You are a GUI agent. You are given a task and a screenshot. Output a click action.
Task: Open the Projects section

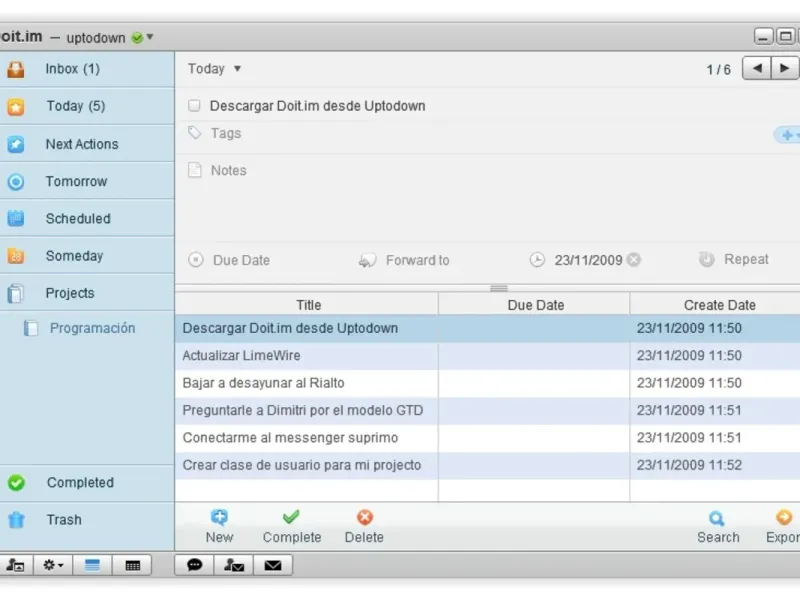pyautogui.click(x=87, y=293)
